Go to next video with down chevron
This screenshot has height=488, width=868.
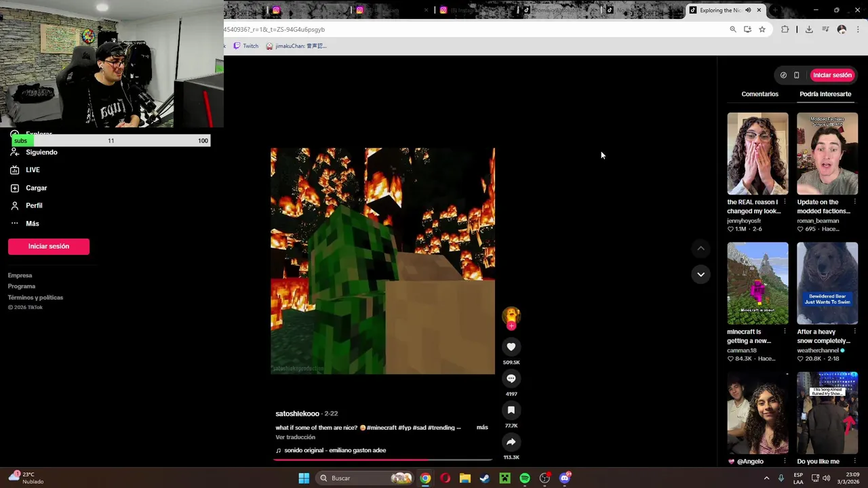701,274
